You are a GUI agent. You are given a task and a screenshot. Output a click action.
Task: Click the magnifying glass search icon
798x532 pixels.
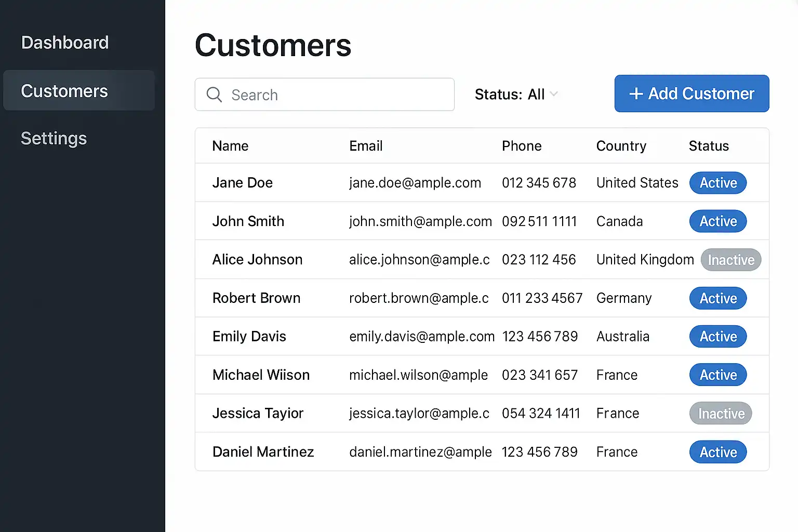click(214, 95)
